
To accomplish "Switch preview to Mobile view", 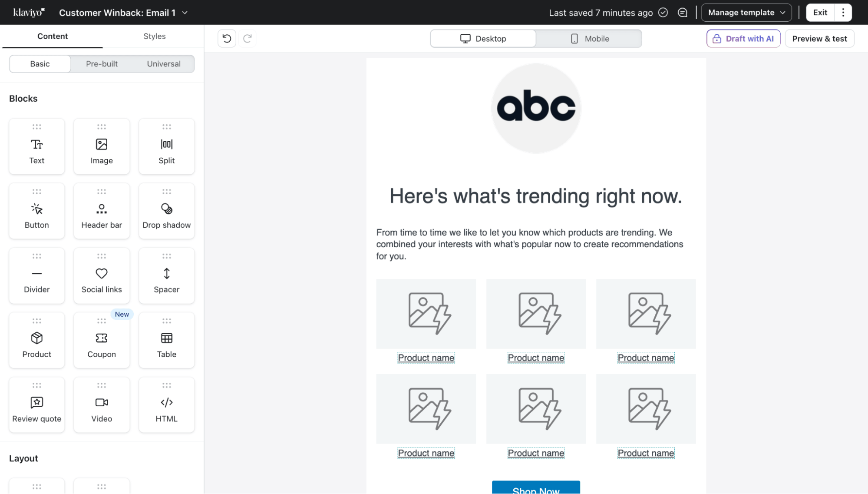I will pyautogui.click(x=589, y=39).
